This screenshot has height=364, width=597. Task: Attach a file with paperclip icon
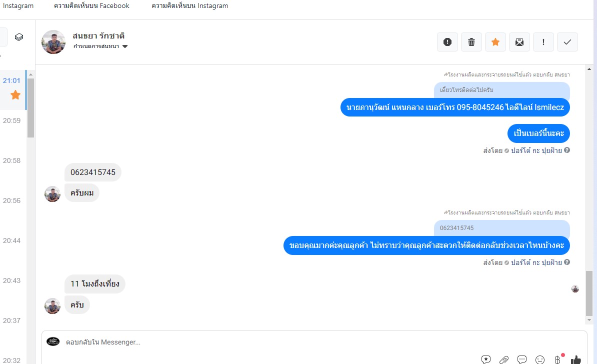pyautogui.click(x=503, y=359)
